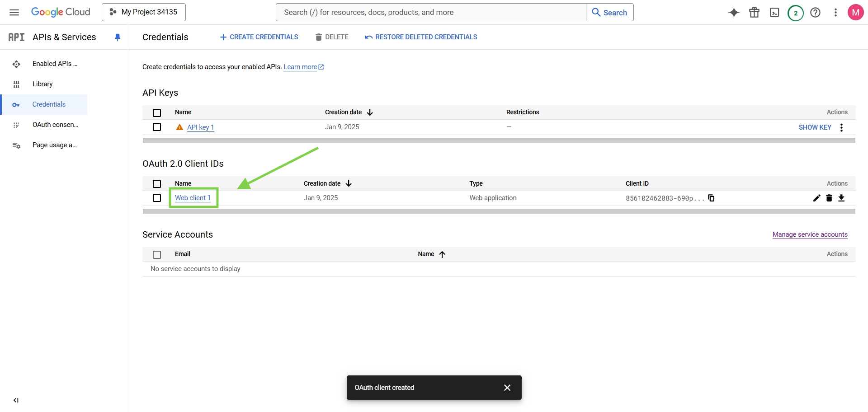Open API key 1 more actions menu
868x412 pixels.
841,127
